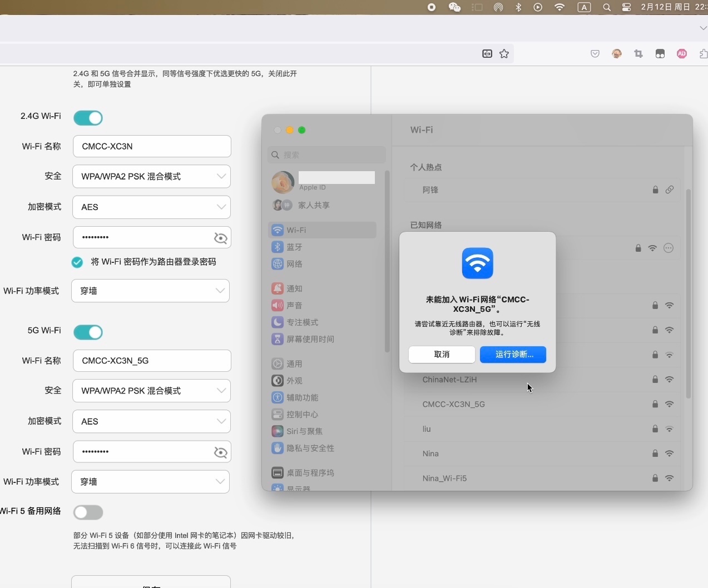Uncheck 将 Wi-Fi 密码作为路由器登录密码 checkbox

[77, 262]
